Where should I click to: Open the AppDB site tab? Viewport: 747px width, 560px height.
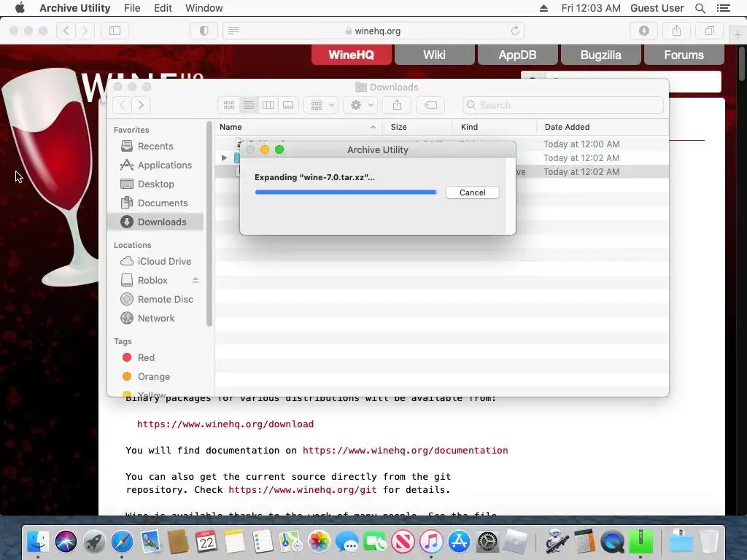coord(517,55)
